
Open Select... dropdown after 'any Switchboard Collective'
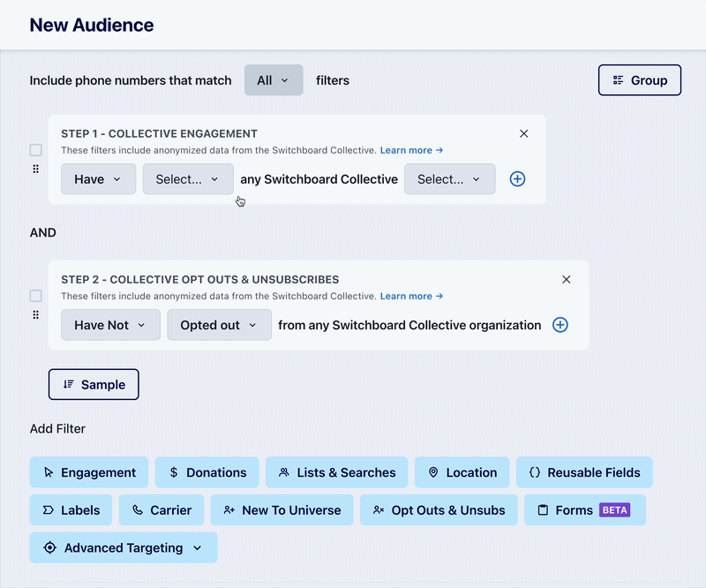coord(450,179)
